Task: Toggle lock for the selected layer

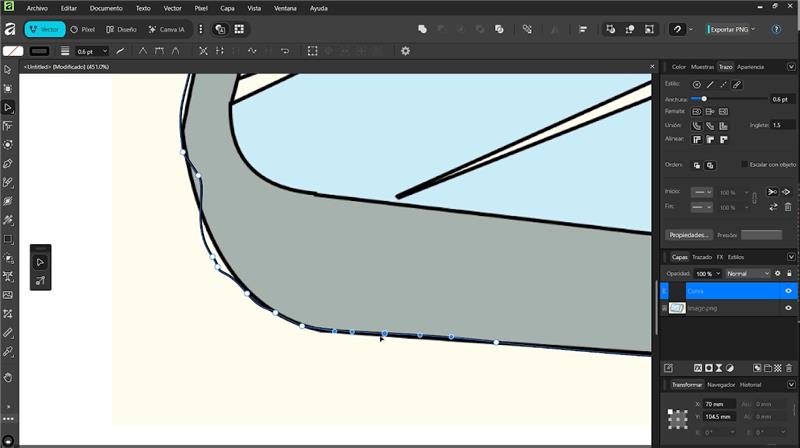Action: 789,273
